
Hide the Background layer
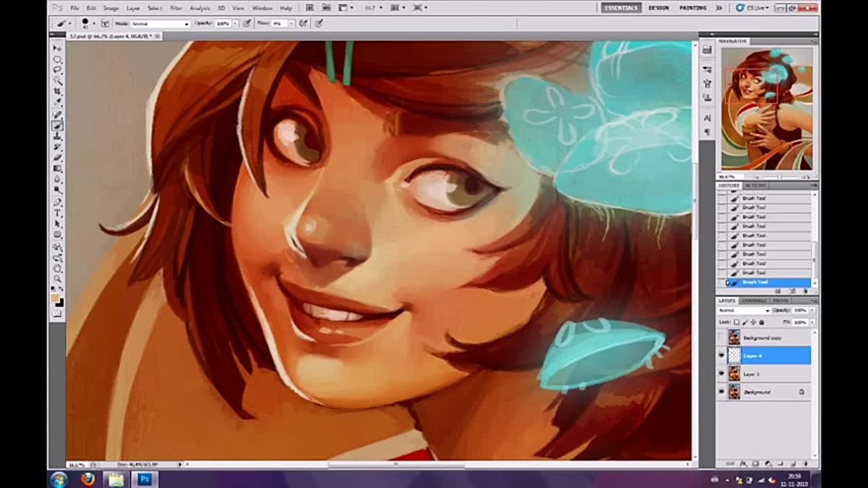[x=722, y=392]
